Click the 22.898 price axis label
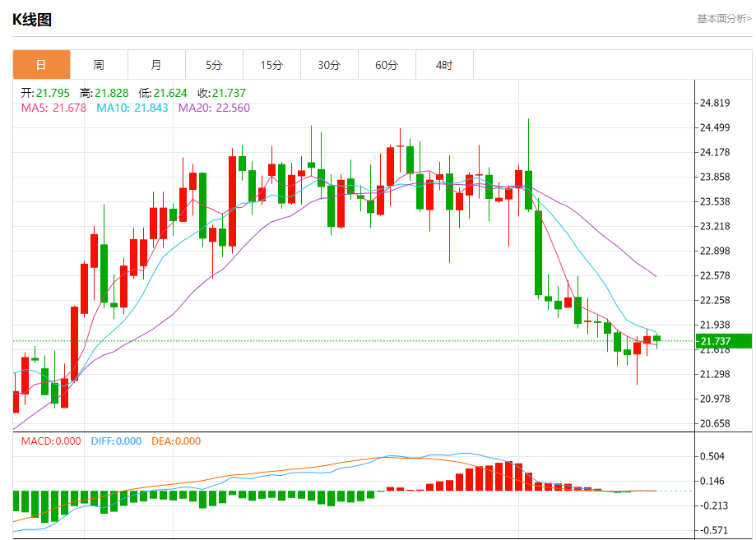The image size is (756, 540). [715, 251]
